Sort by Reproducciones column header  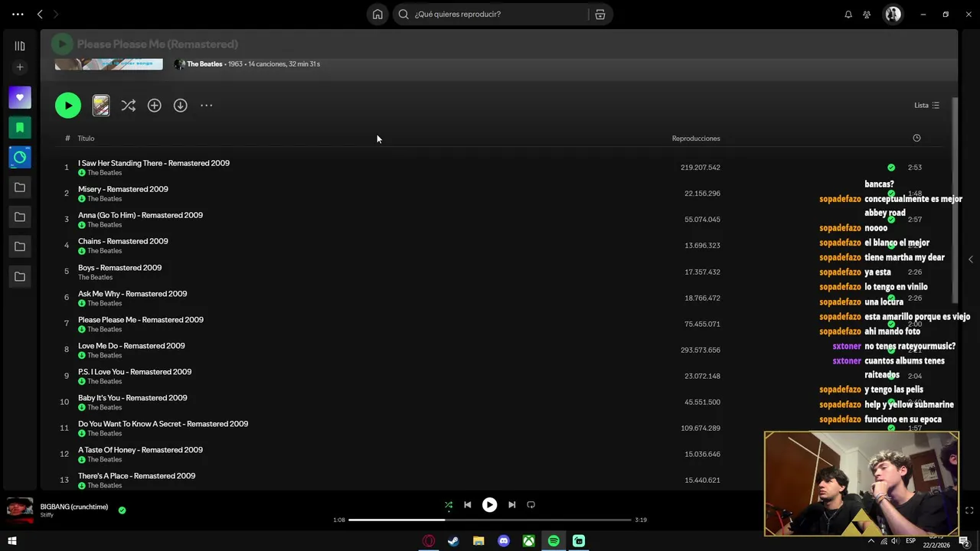[696, 139]
